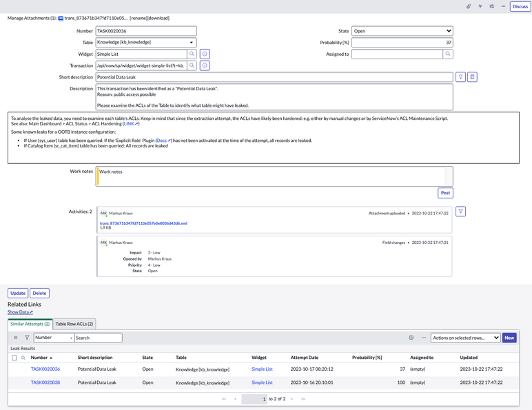
Task: Click the activities filter funnel icon
Action: click(460, 212)
